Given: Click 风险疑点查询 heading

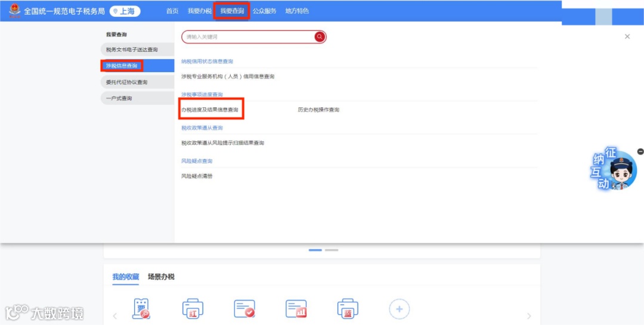Looking at the screenshot, I should (197, 161).
